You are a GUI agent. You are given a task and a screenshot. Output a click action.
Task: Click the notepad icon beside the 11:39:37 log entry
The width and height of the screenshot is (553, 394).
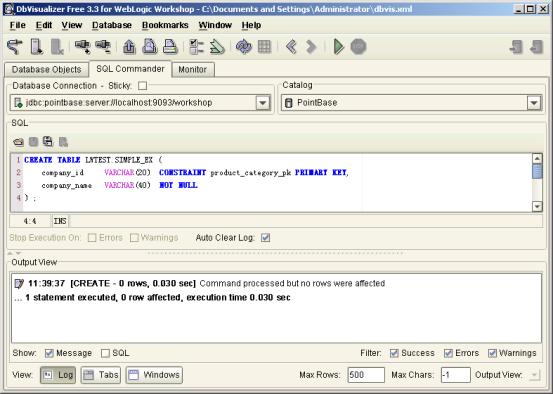(19, 283)
